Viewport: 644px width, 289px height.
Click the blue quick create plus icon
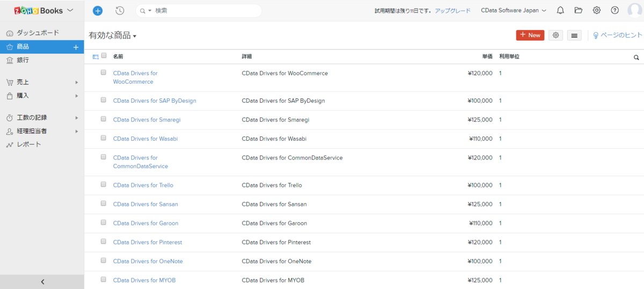pyautogui.click(x=97, y=10)
